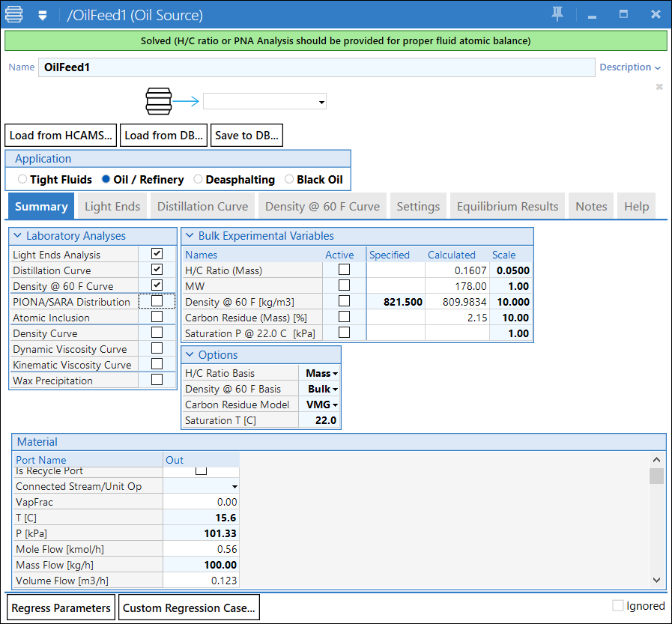This screenshot has width=672, height=624.
Task: Open Carbon Residue Model dropdown
Action: (322, 405)
